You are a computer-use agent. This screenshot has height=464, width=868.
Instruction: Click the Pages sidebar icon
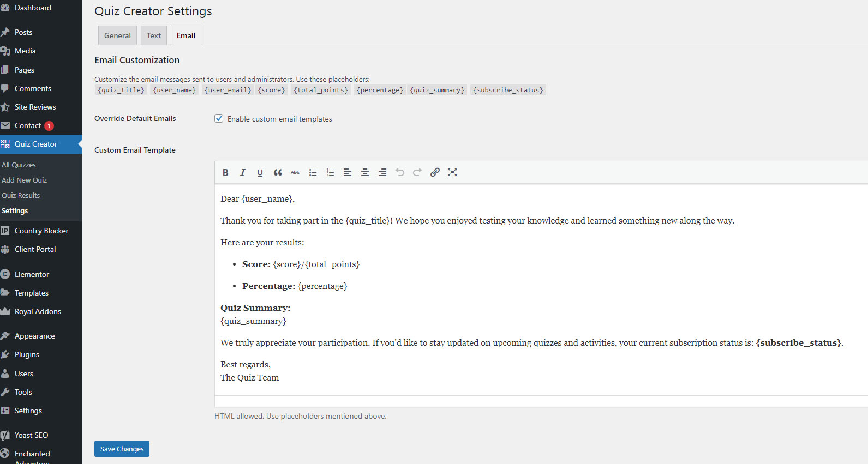click(5, 70)
